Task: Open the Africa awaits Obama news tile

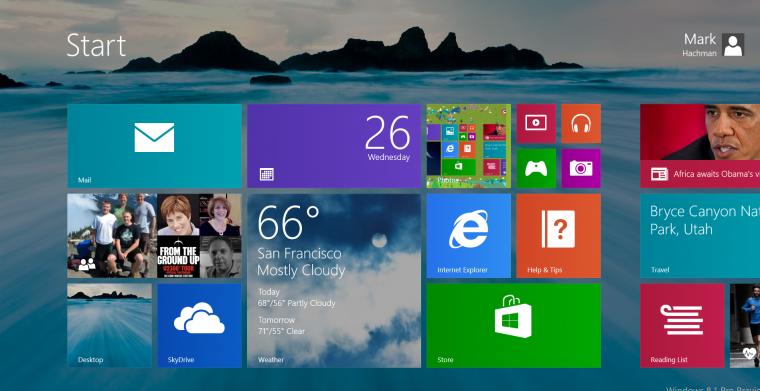Action: pos(700,146)
